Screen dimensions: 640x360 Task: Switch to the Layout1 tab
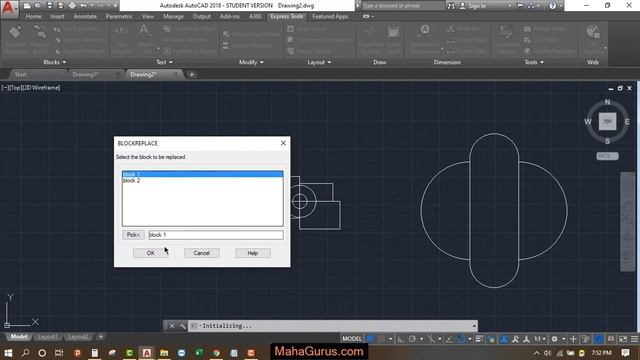(x=47, y=337)
